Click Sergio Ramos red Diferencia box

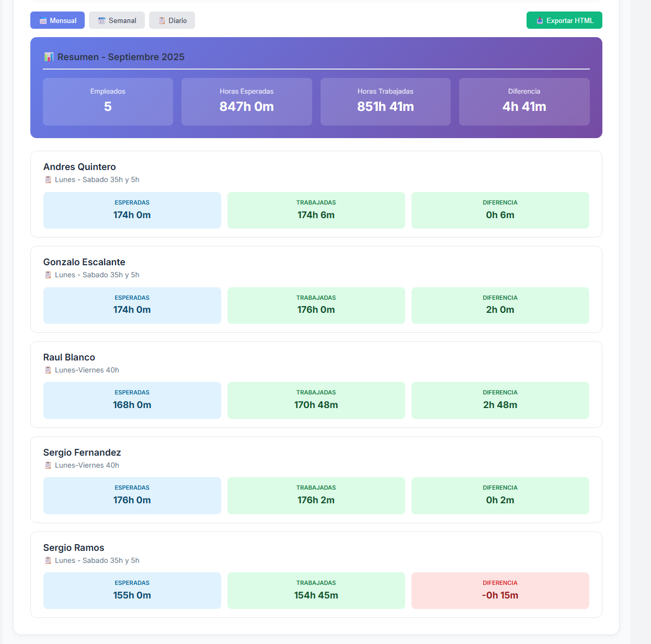pos(500,590)
